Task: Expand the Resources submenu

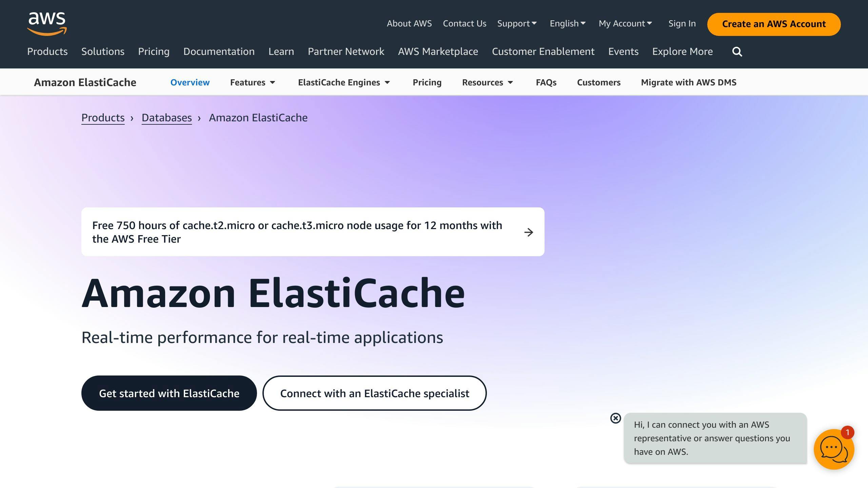Action: click(488, 82)
